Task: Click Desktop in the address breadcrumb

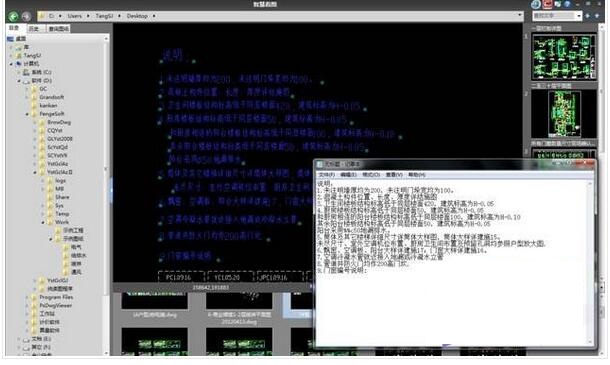Action: click(x=137, y=16)
